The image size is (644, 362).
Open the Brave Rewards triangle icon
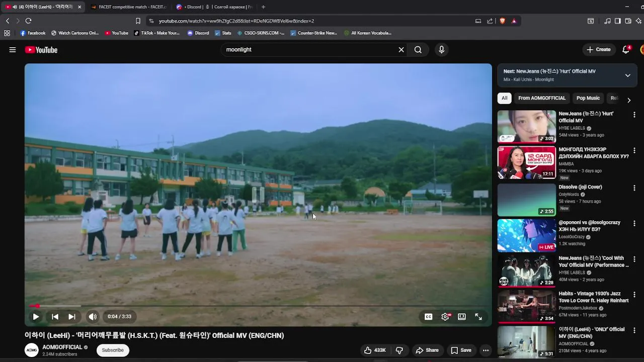(x=514, y=21)
